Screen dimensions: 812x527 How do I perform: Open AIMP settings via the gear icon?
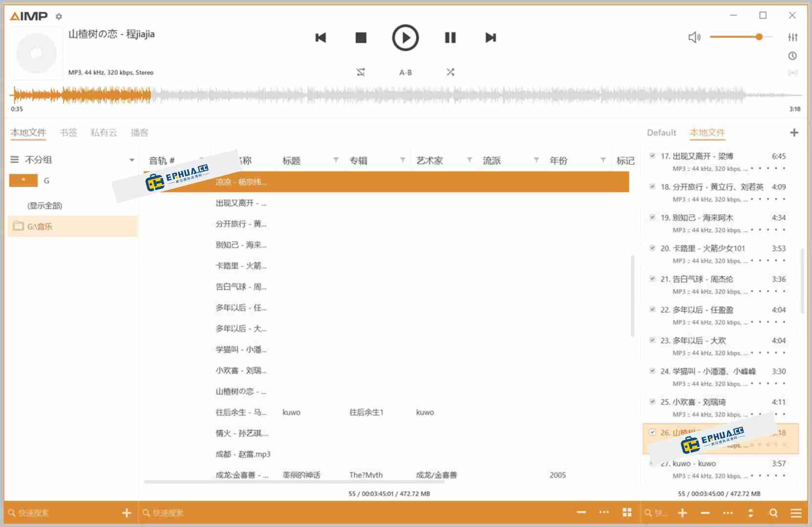(x=58, y=16)
